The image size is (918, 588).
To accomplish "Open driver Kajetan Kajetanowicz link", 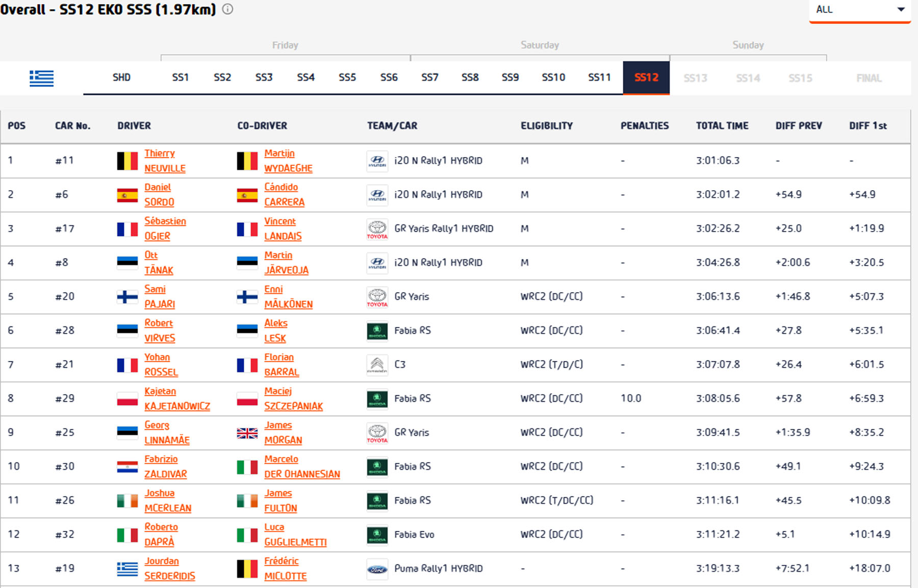I will pyautogui.click(x=177, y=399).
